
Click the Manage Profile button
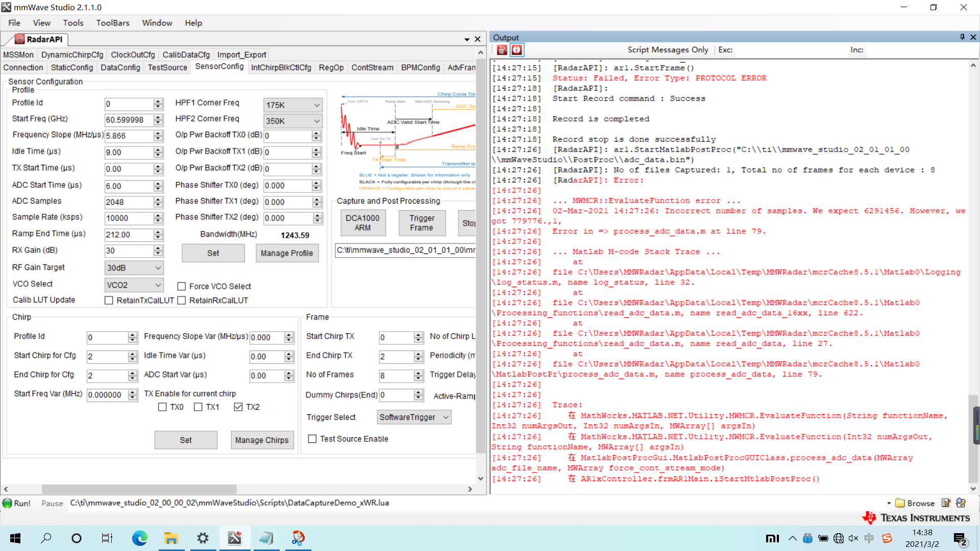pos(287,253)
